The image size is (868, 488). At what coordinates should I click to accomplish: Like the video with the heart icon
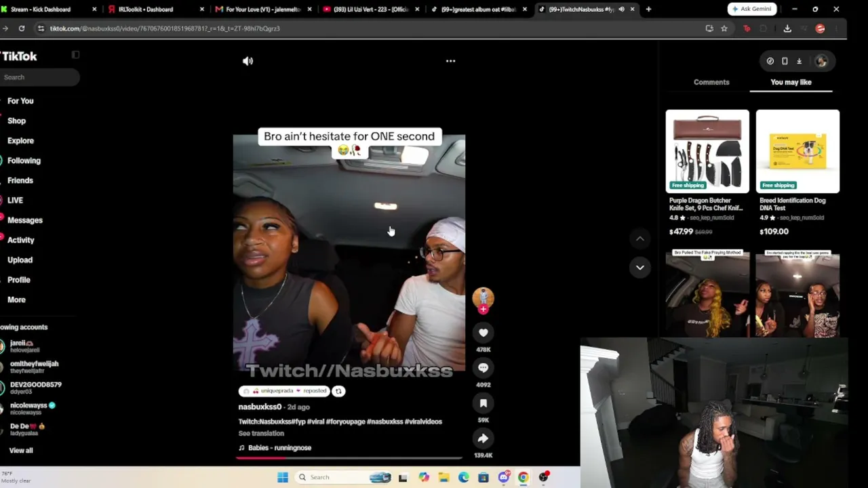(x=483, y=333)
